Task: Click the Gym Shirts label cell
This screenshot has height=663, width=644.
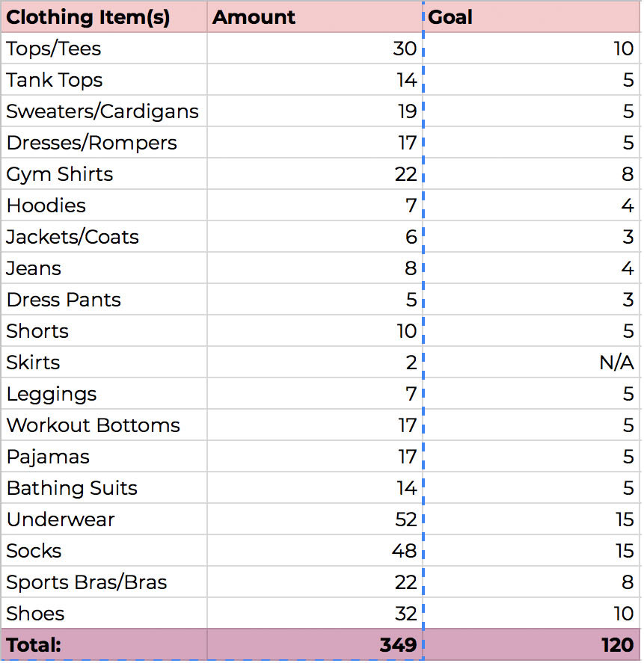Action: tap(103, 174)
